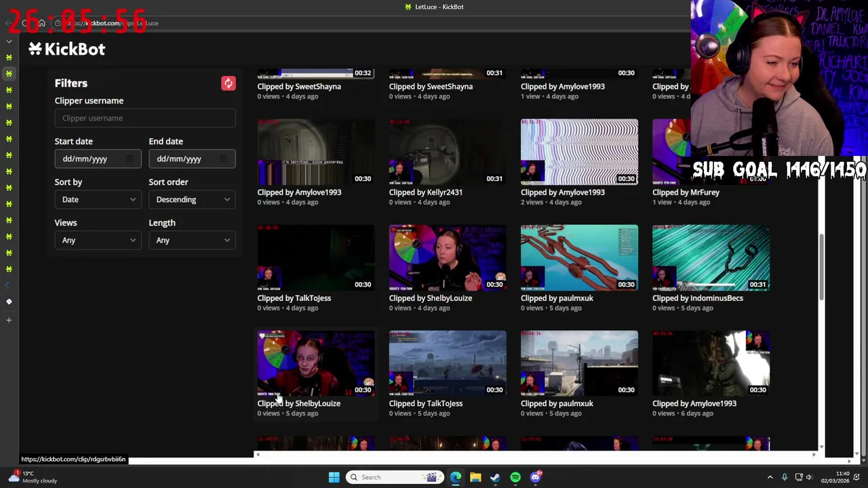868x488 pixels.
Task: Open Microsoft Edge from taskbar
Action: (x=456, y=477)
